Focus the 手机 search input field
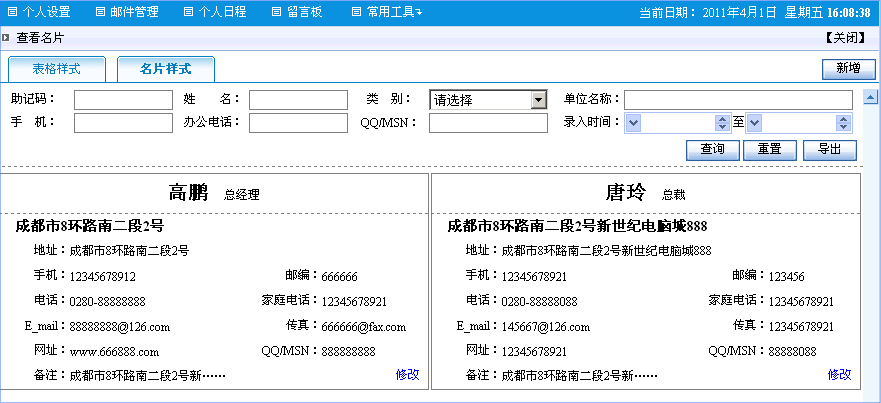The height and width of the screenshot is (403, 881). [123, 123]
